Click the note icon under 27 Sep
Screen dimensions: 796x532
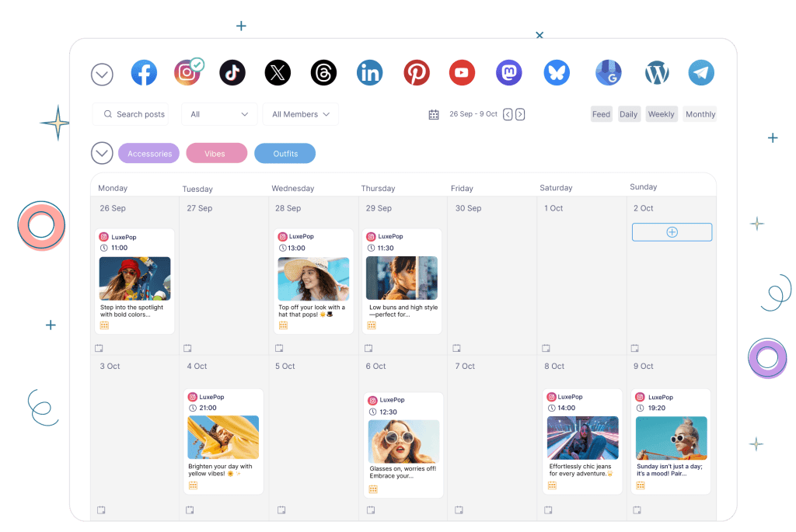tap(187, 348)
